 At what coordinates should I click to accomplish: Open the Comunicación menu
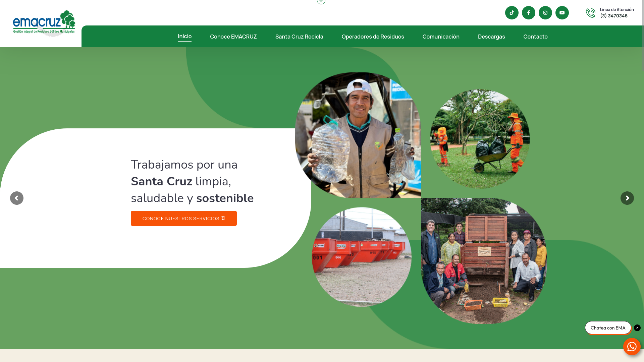(441, 37)
